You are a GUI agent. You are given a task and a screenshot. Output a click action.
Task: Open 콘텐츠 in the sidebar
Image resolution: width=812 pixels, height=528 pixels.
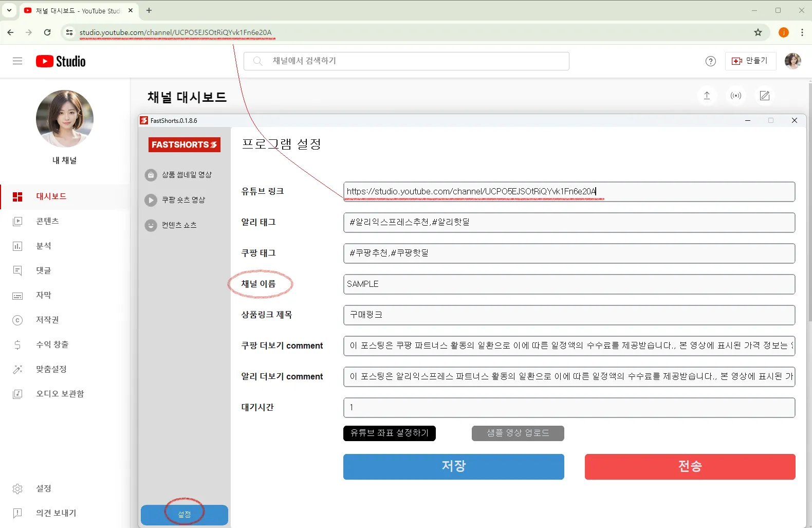click(x=65, y=221)
